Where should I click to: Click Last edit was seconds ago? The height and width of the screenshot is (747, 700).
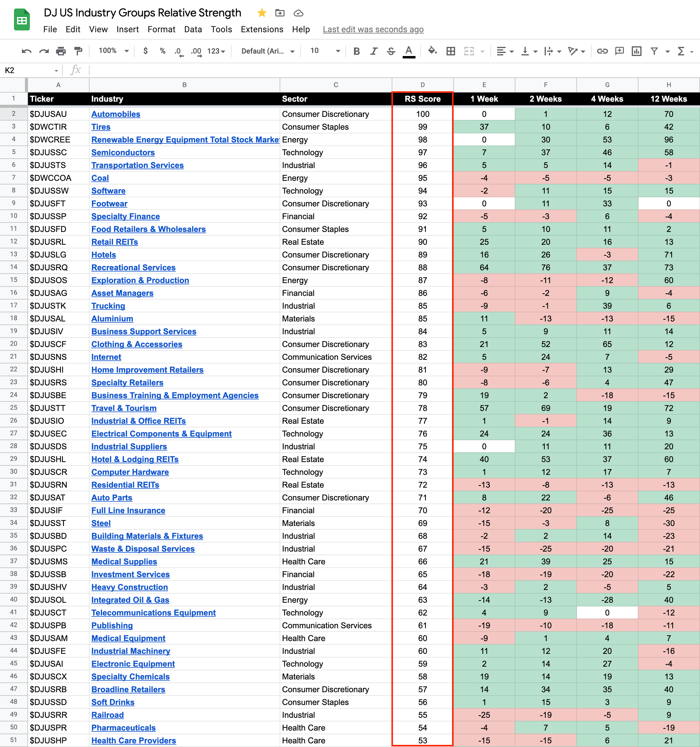(373, 29)
